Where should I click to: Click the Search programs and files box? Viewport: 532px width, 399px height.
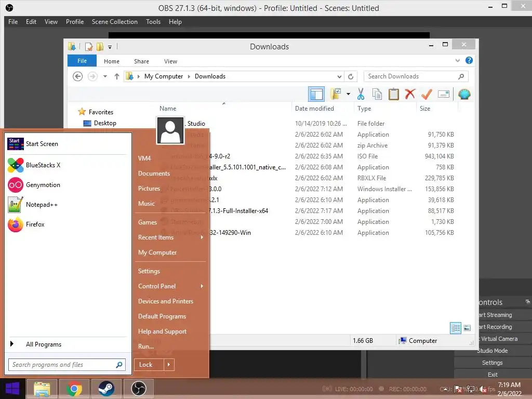pyautogui.click(x=67, y=365)
